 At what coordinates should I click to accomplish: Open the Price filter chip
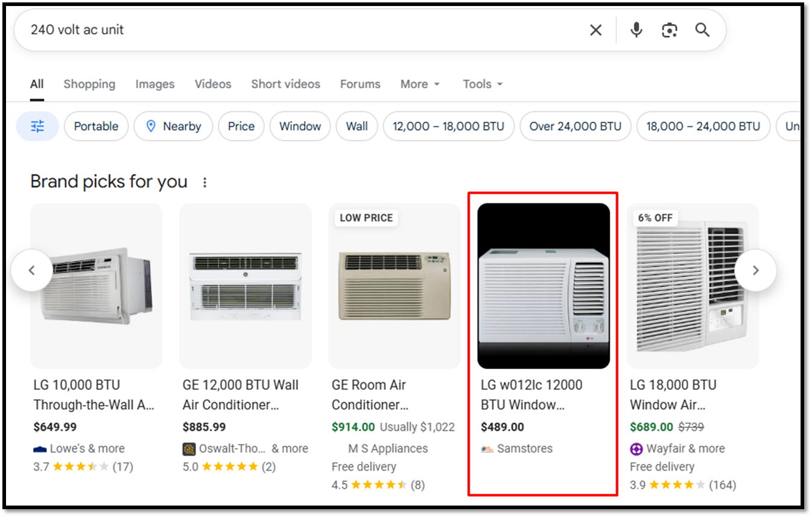click(241, 126)
